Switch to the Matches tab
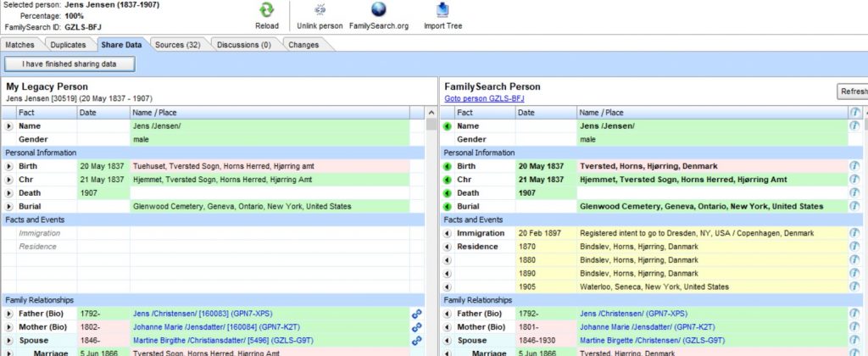The width and height of the screenshot is (868, 356). click(x=20, y=45)
